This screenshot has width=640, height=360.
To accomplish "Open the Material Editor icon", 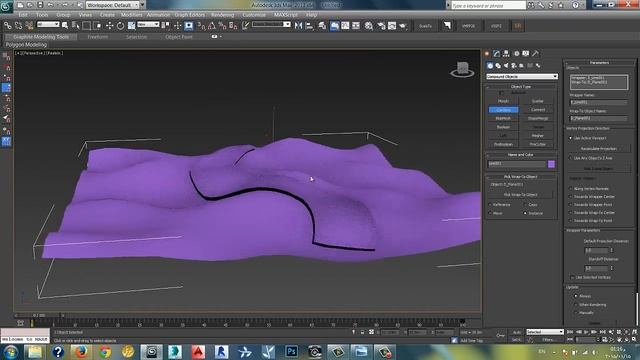I will coord(369,26).
